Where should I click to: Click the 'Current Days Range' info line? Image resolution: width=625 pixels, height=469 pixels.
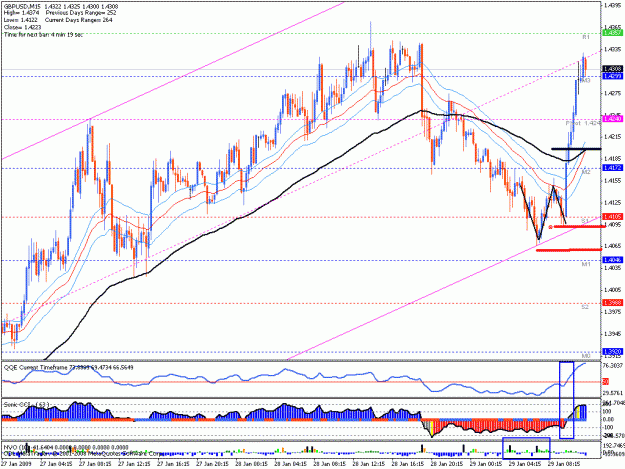tap(79, 20)
